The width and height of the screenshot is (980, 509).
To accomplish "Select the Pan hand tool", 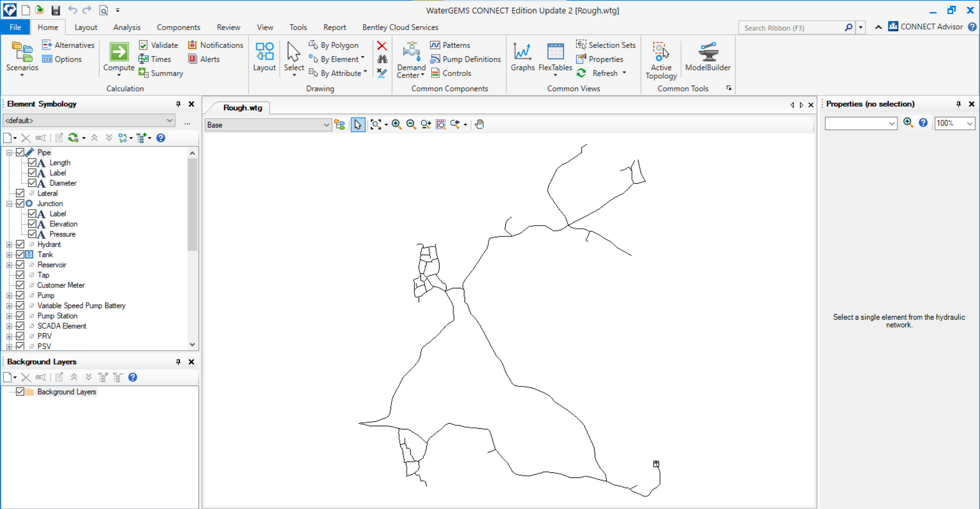I will point(479,125).
